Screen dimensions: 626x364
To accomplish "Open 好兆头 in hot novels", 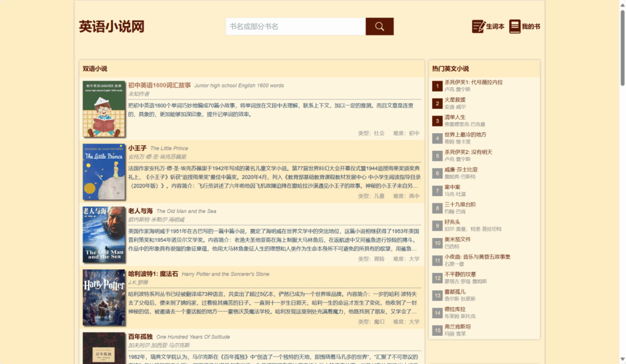I will click(x=452, y=222).
